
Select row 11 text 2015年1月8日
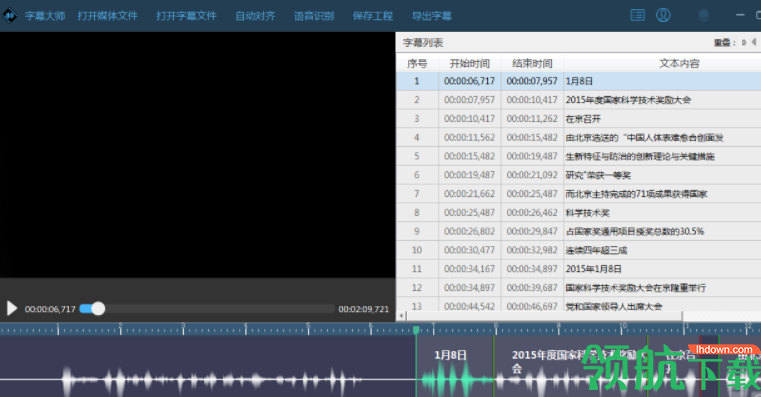tap(594, 269)
